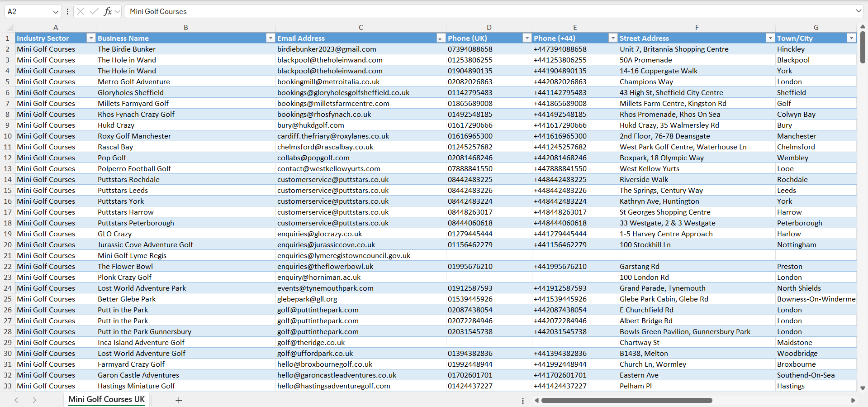
Task: Open the Industry Sector filter dropdown
Action: 91,38
